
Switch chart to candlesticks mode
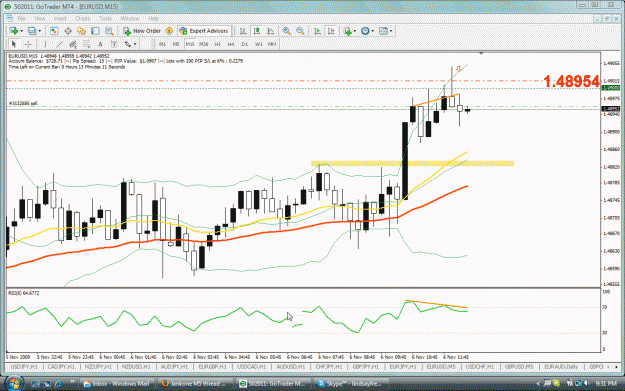tap(257, 31)
